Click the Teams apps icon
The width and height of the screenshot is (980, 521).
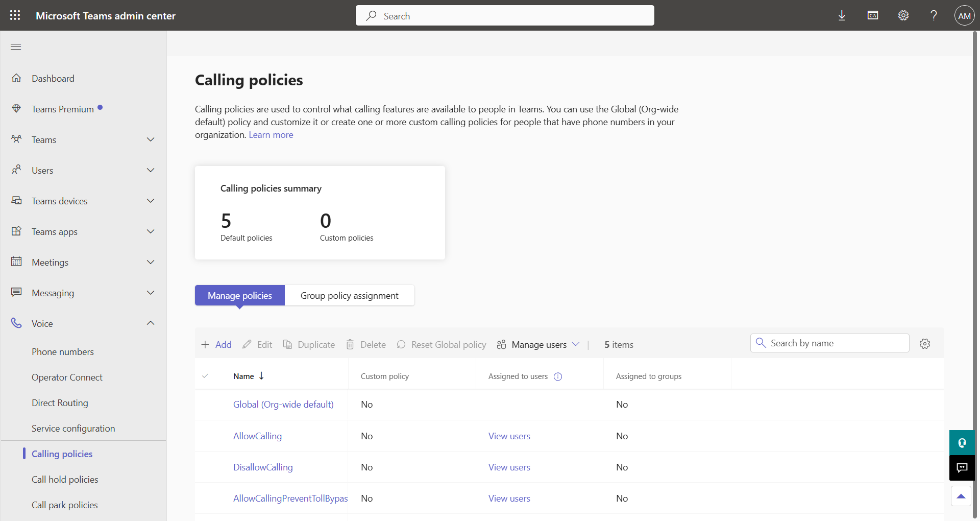[x=16, y=231]
